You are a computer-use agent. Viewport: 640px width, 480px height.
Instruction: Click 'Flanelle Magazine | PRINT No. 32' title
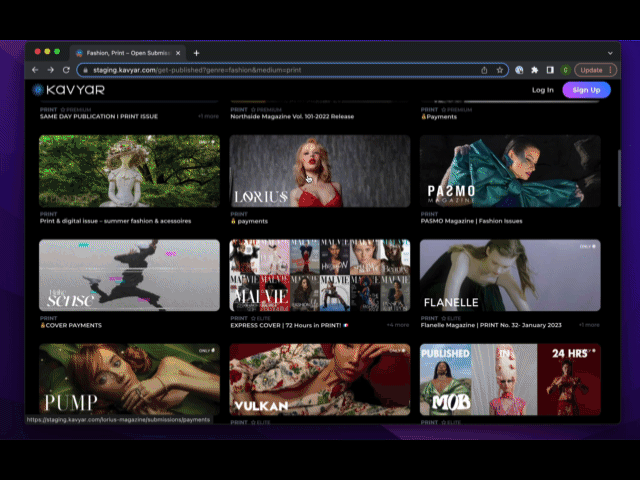click(491, 325)
